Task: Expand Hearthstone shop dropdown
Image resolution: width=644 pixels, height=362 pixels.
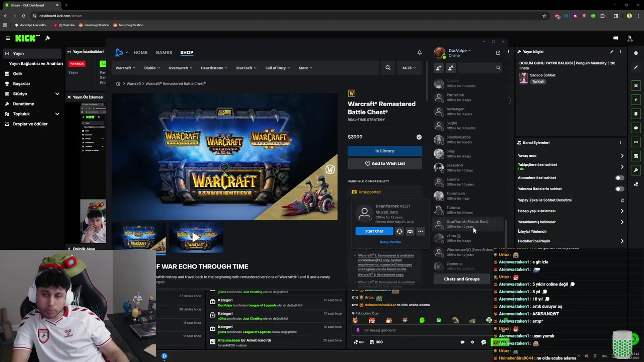Action: 214,68
